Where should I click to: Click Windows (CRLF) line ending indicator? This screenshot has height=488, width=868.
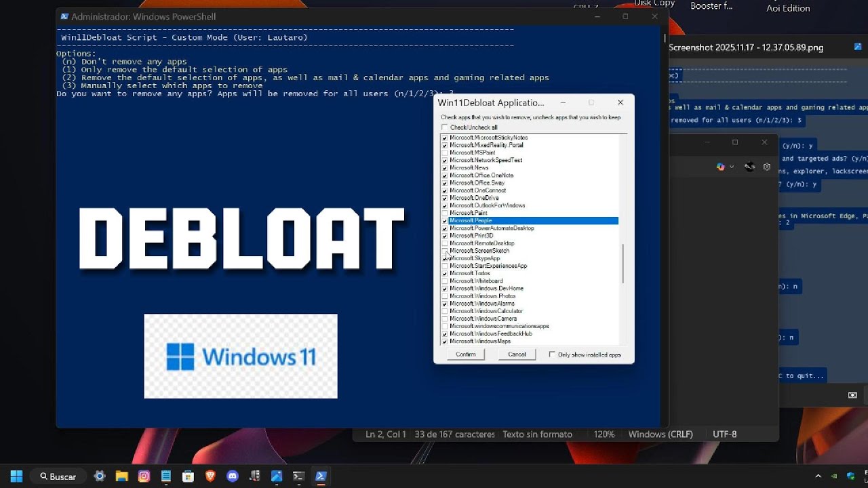pyautogui.click(x=660, y=434)
